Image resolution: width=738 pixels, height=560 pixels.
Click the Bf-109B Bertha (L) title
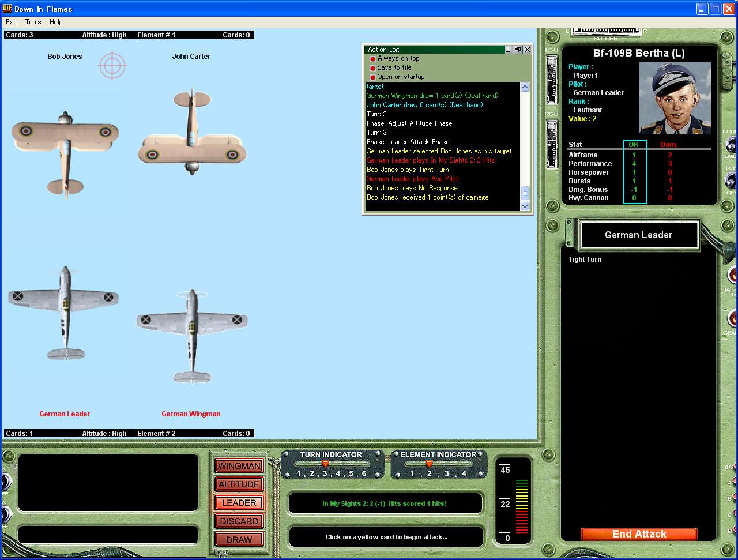click(639, 53)
